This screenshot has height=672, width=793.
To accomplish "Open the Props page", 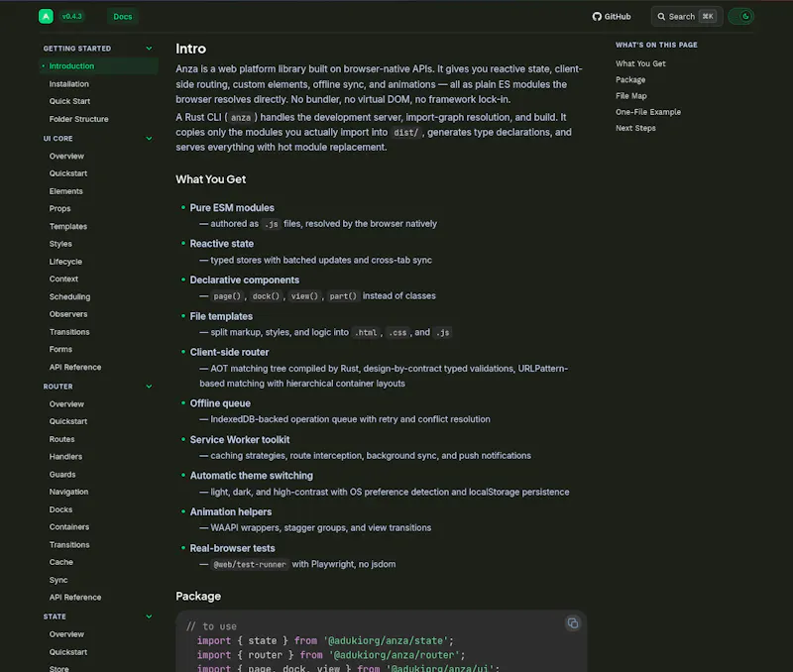I will 59,208.
